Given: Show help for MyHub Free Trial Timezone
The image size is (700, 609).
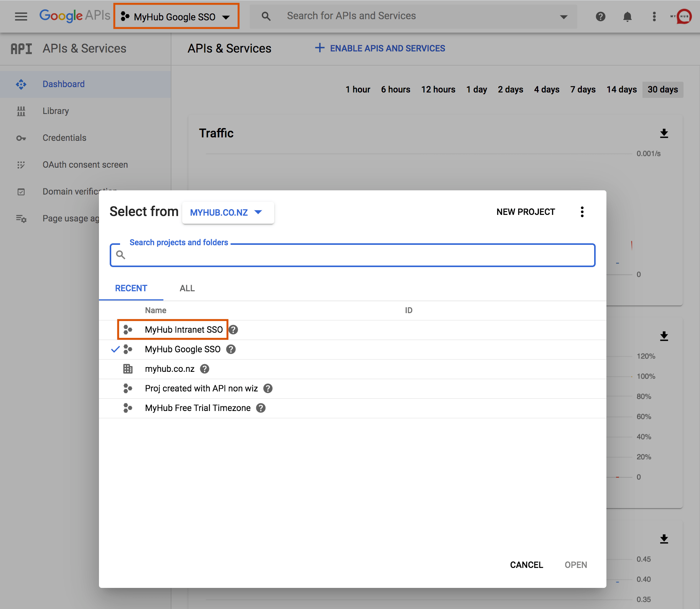Looking at the screenshot, I should 261,408.
